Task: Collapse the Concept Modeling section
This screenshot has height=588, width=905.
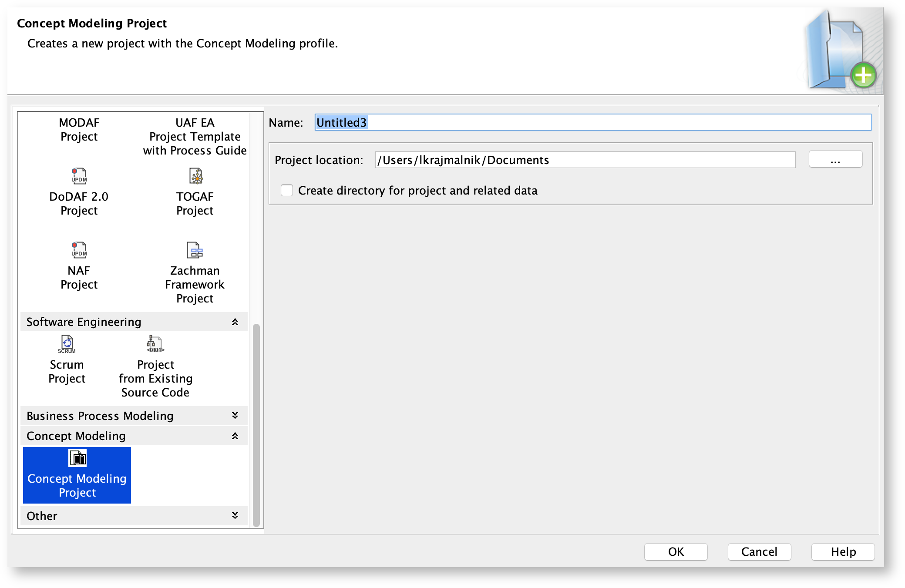Action: pos(235,436)
